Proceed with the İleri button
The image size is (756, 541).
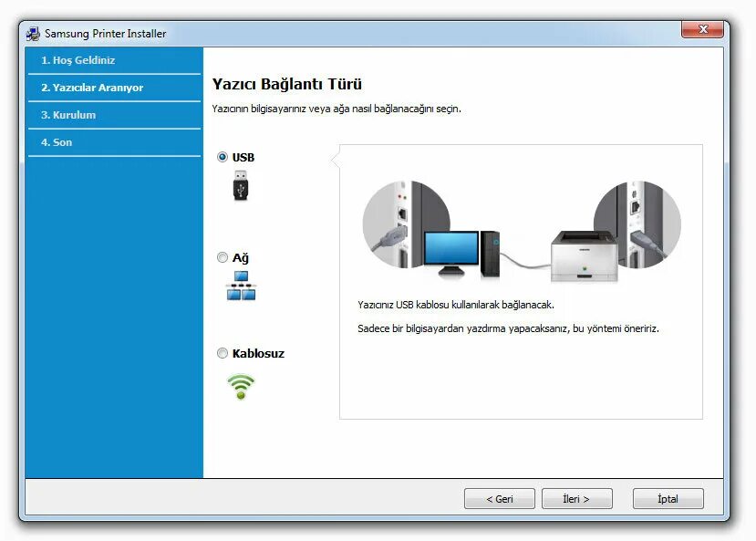577,498
